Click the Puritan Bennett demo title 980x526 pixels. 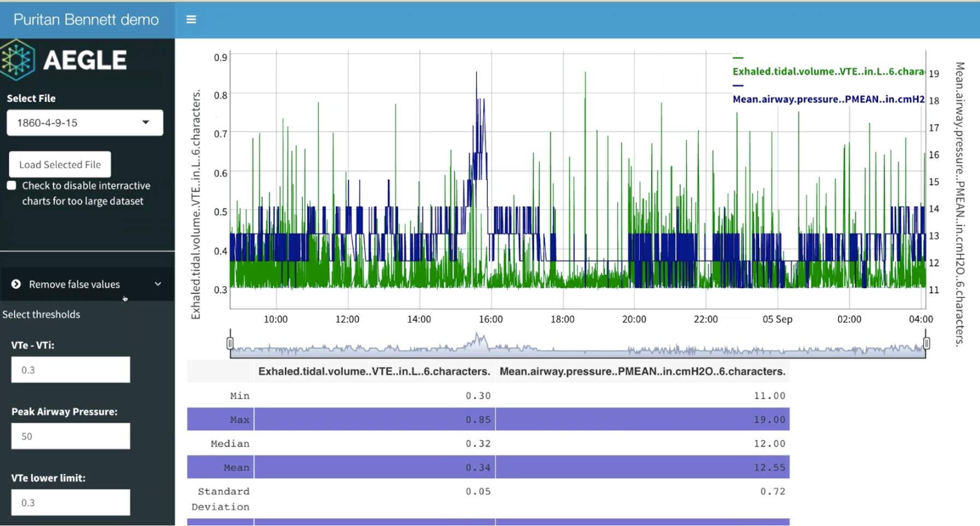86,20
